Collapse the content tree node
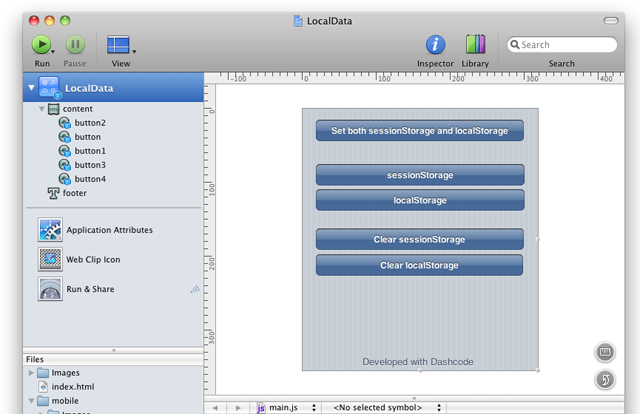640x414 pixels. (x=42, y=108)
